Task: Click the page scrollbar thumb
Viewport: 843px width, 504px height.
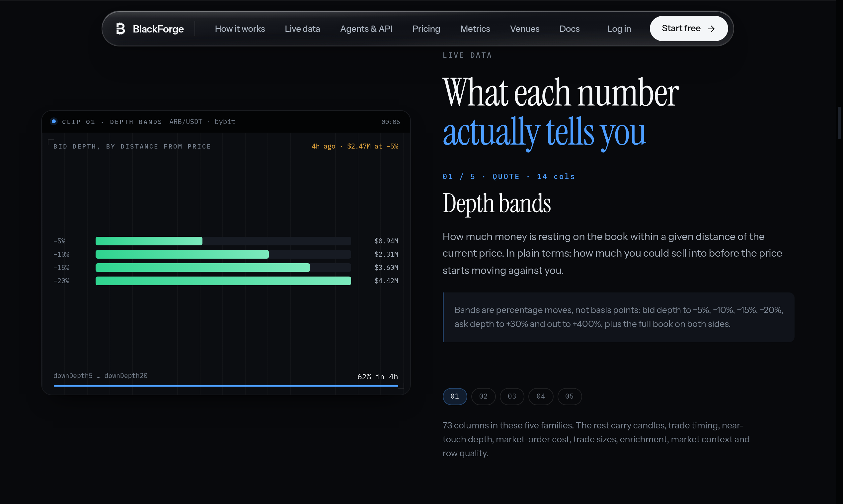Action: click(x=839, y=123)
